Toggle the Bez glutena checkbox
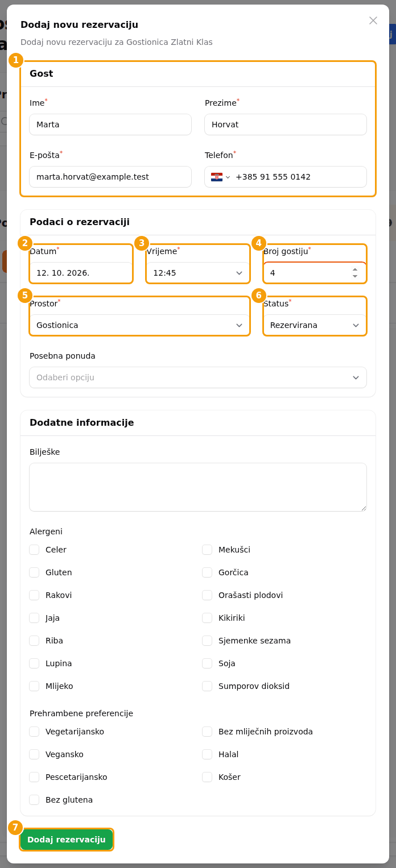 pyautogui.click(x=34, y=800)
